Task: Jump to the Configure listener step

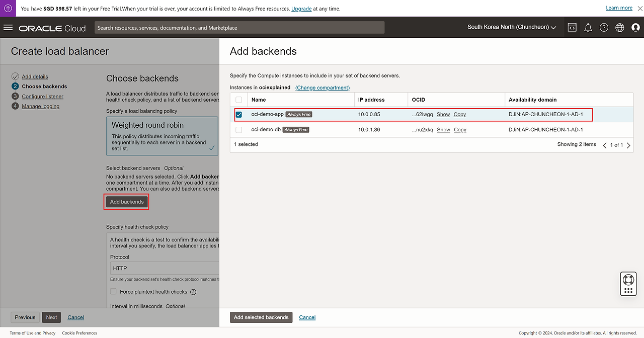Action: point(42,97)
